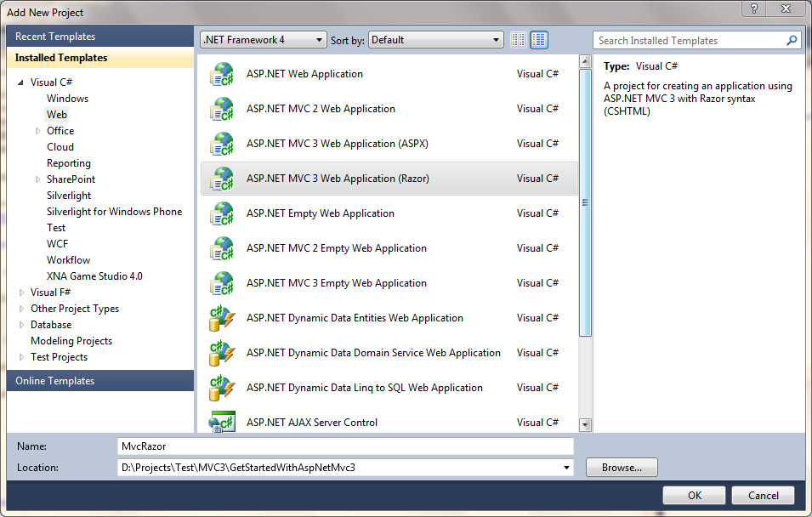Switch to medium icons list view
812x517 pixels.
[x=539, y=40]
